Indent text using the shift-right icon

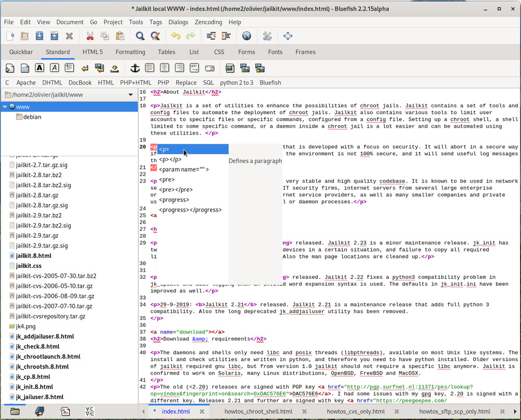pos(227,36)
